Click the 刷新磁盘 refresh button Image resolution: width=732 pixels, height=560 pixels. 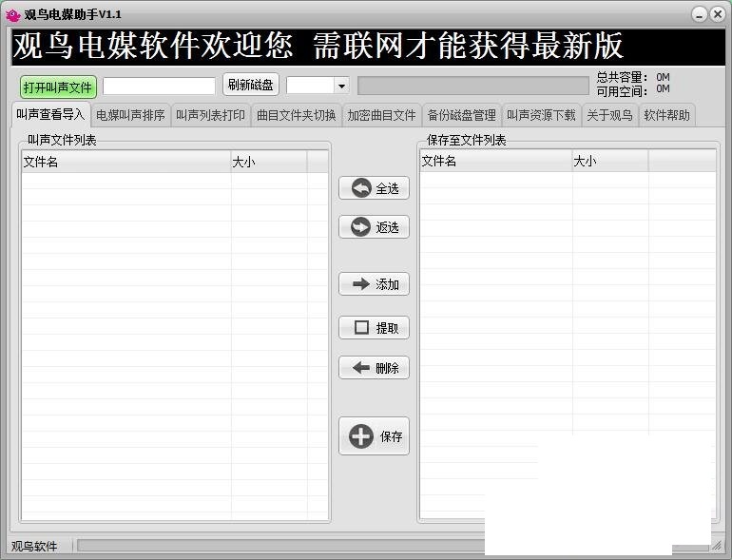(x=251, y=85)
